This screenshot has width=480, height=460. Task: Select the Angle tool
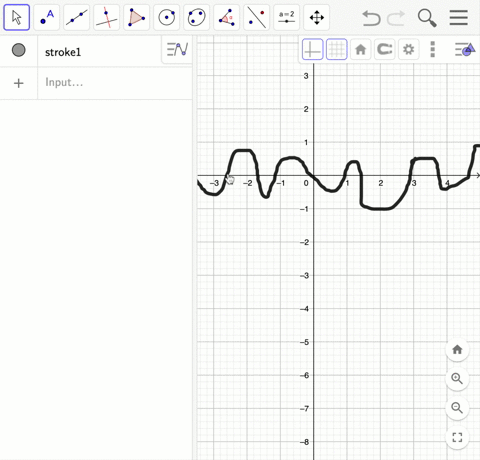coord(227,17)
